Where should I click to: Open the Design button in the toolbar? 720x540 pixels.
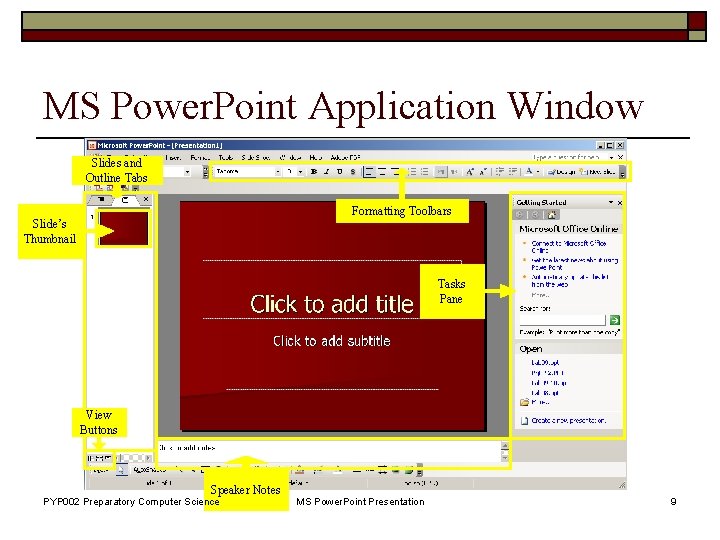562,172
